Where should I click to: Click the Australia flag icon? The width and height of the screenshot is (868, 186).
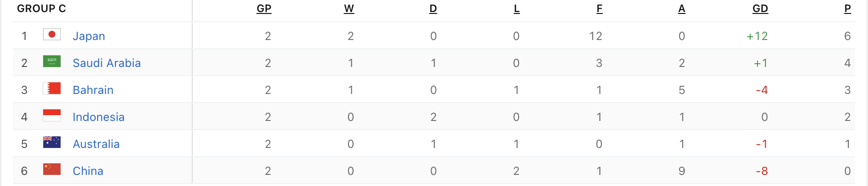tap(52, 142)
